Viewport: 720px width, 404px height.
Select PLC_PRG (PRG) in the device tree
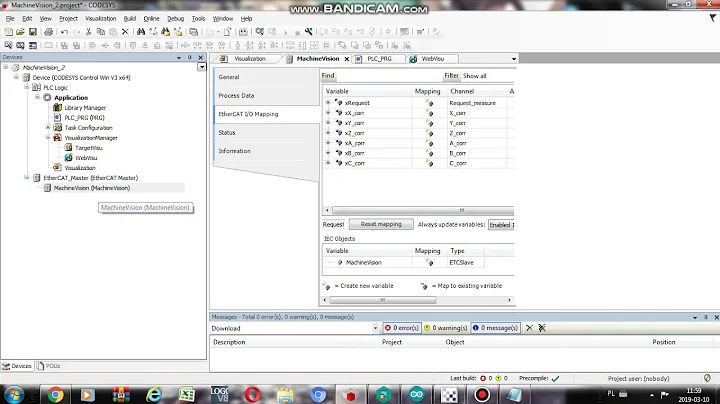coord(84,118)
